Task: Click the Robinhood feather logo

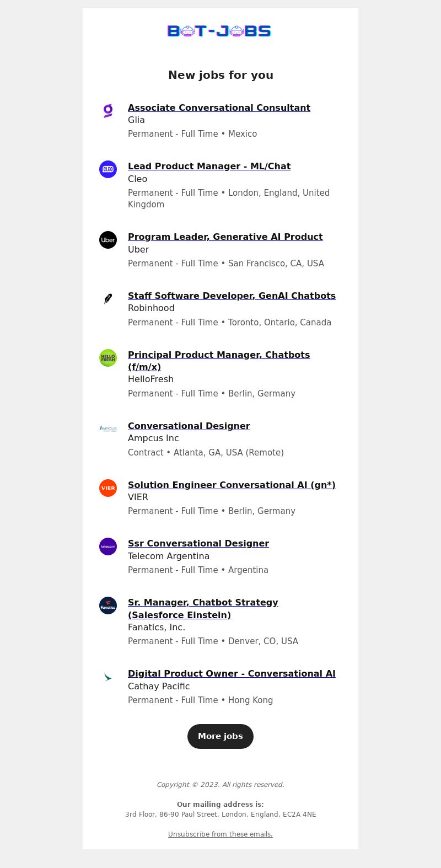Action: click(x=108, y=299)
